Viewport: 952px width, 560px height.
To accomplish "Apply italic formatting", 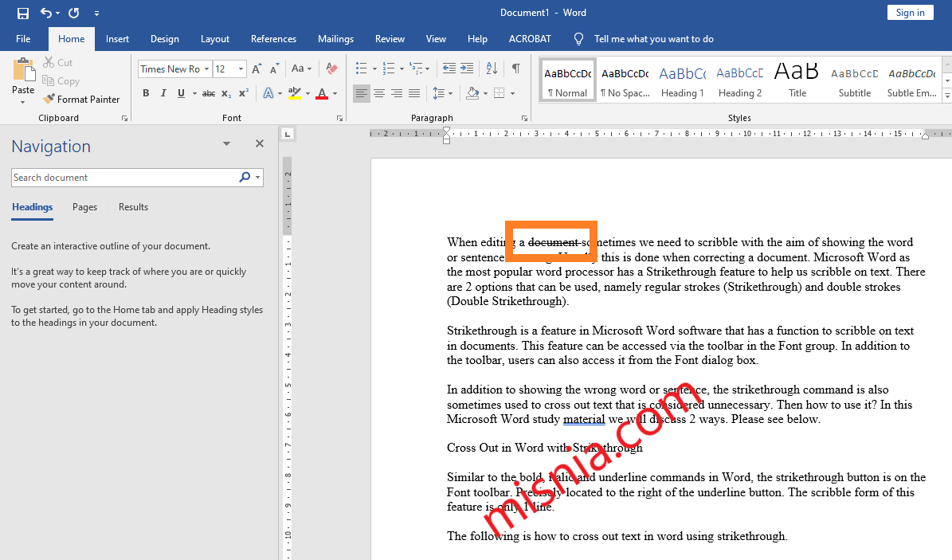I will pos(163,93).
